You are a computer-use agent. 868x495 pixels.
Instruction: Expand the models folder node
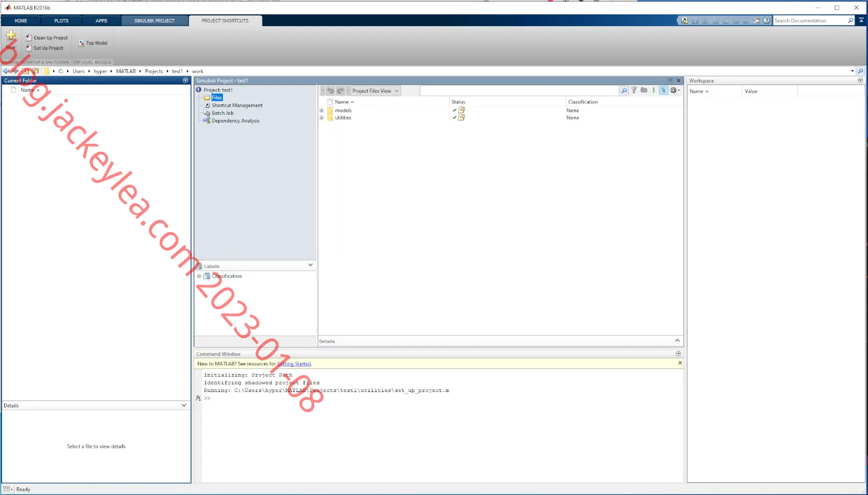click(322, 110)
